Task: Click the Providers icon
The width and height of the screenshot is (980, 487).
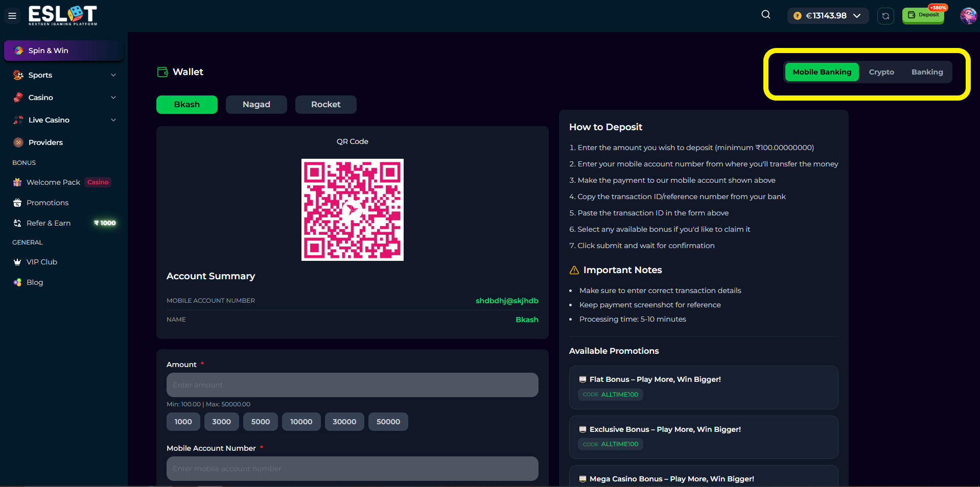Action: click(x=18, y=142)
